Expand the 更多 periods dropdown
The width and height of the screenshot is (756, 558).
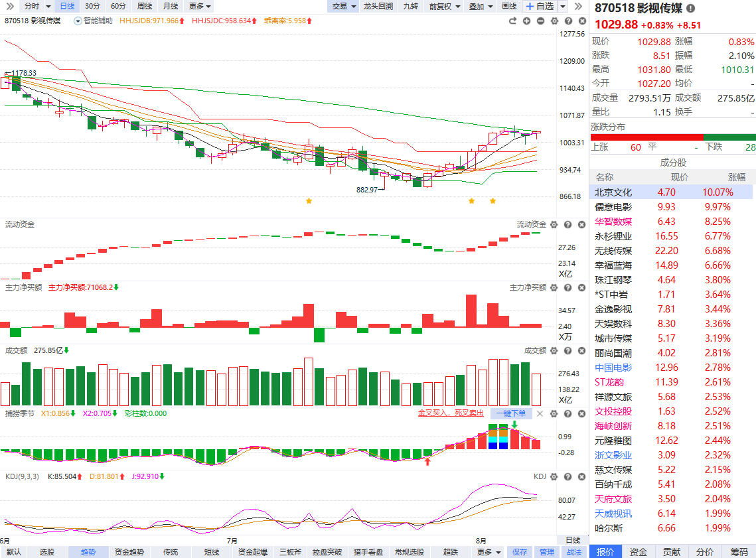click(x=200, y=6)
